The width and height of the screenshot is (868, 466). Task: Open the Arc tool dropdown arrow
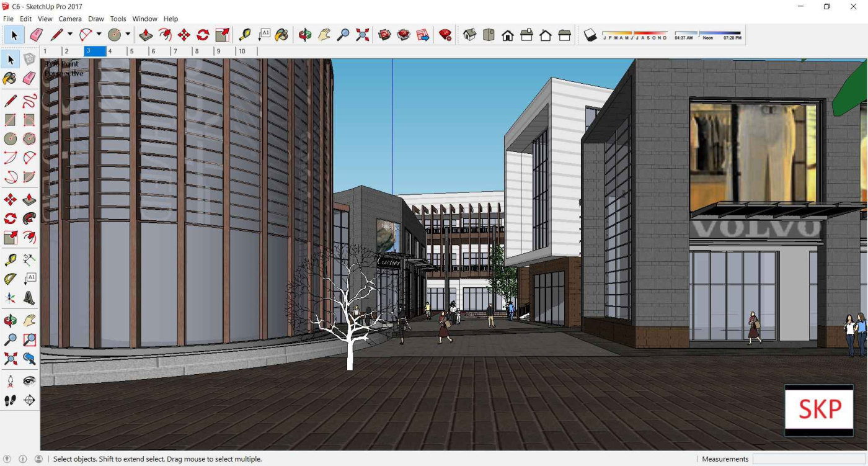[x=99, y=35]
